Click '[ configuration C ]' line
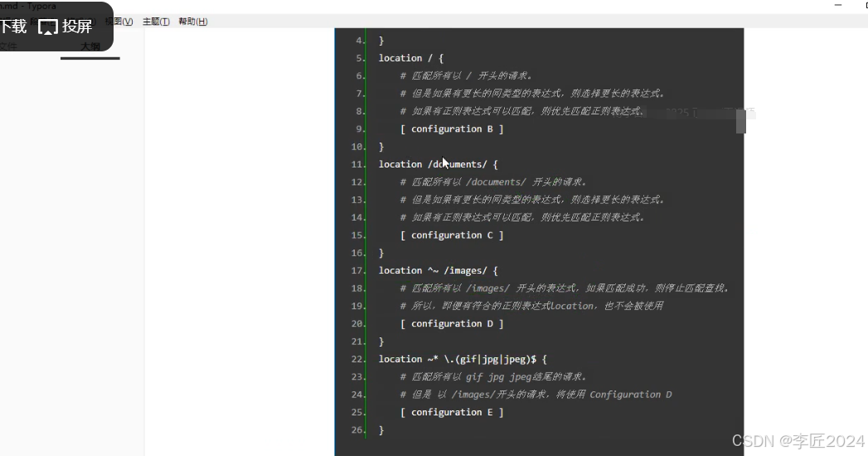 (x=452, y=235)
